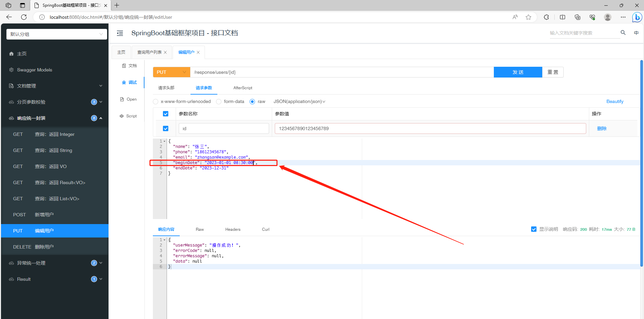
Task: Open the tab actions menu icon
Action: coord(23,5)
